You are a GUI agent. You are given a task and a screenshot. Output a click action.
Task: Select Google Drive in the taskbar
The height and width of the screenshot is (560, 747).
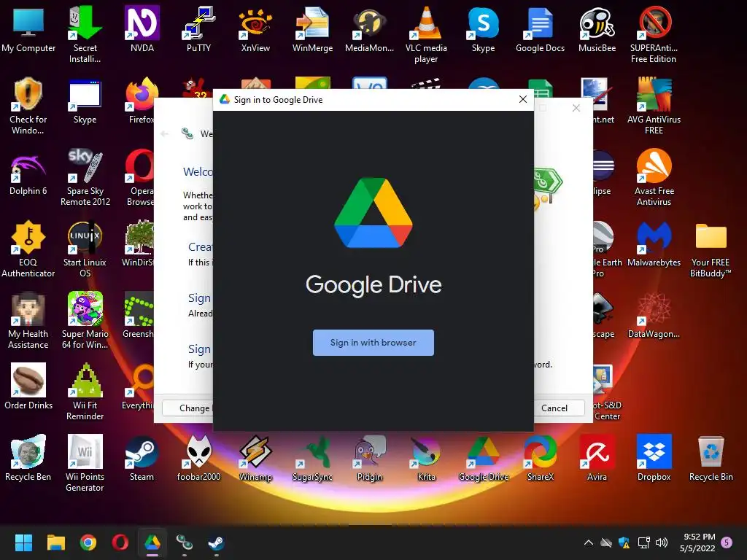152,542
